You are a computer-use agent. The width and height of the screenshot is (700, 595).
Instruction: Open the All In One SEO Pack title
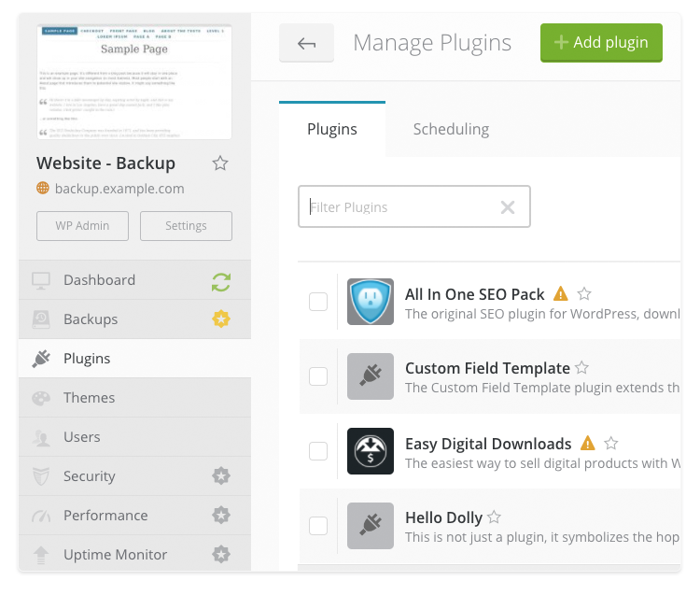(474, 294)
